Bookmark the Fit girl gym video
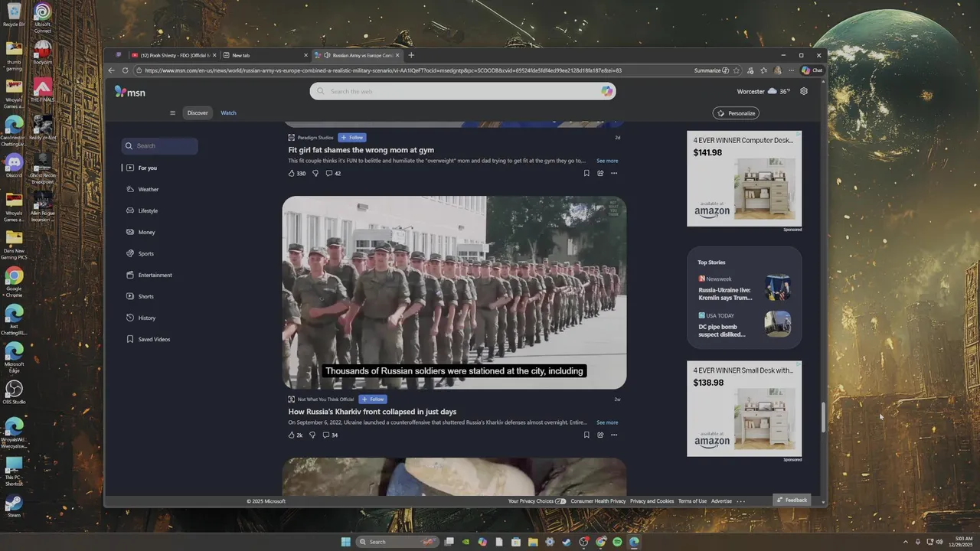The width and height of the screenshot is (980, 551). pyautogui.click(x=586, y=173)
